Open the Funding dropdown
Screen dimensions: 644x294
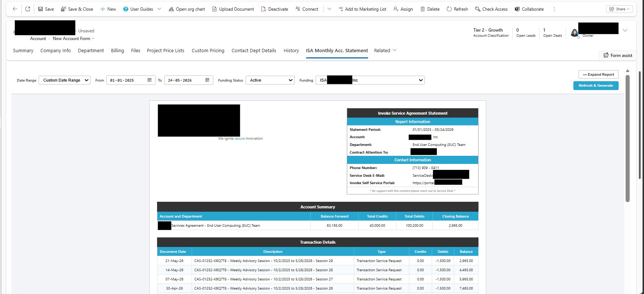370,80
